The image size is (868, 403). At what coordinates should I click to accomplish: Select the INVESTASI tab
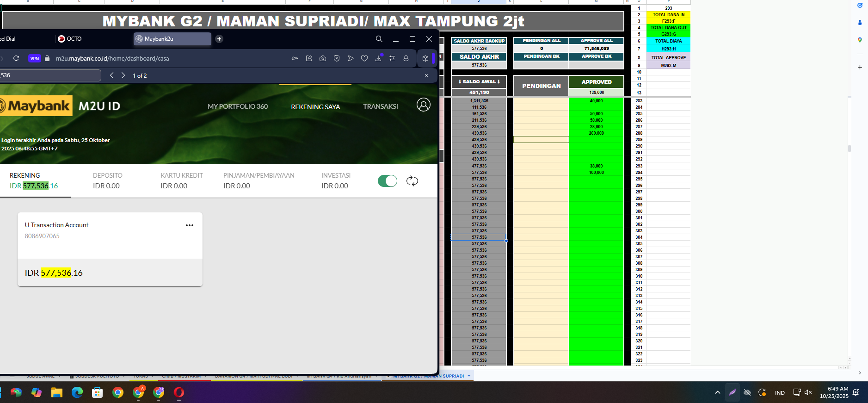(x=336, y=180)
